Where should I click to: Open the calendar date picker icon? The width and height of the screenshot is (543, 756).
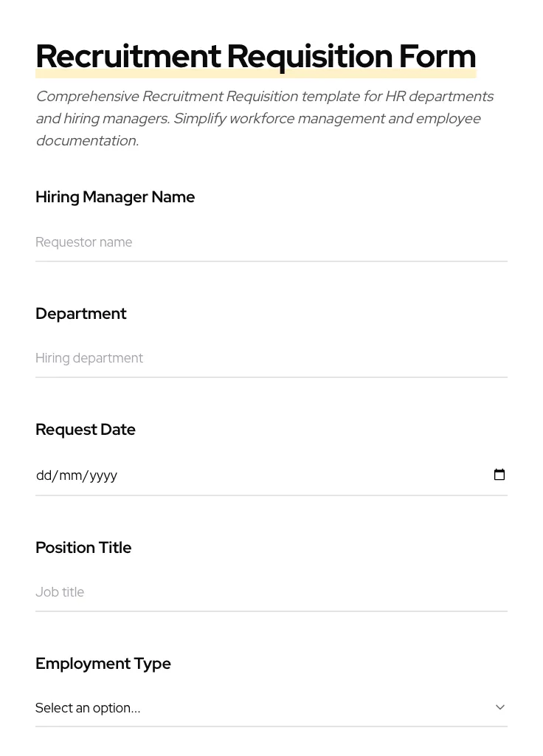(x=499, y=475)
